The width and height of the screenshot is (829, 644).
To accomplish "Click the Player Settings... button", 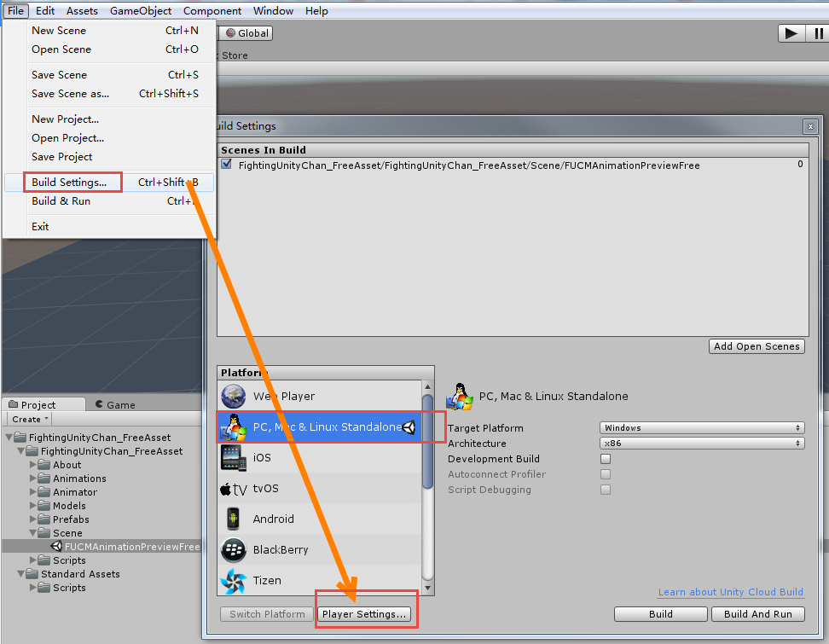I will [363, 614].
